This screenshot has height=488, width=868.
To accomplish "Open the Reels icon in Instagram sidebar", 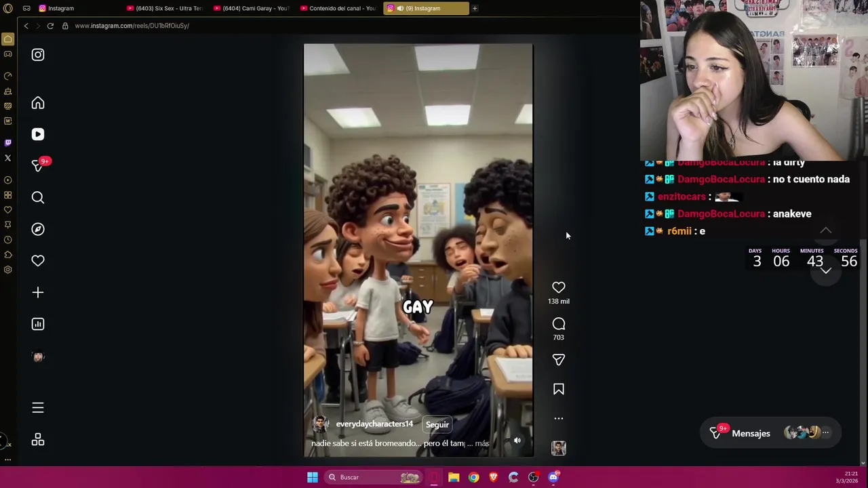I will tap(38, 134).
